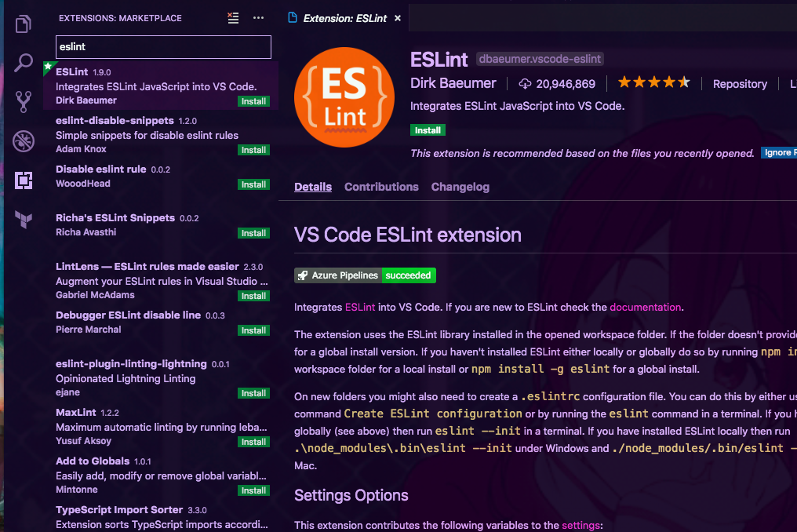The width and height of the screenshot is (797, 532).
Task: Click the recommended star badge on ESLint
Action: [48, 67]
